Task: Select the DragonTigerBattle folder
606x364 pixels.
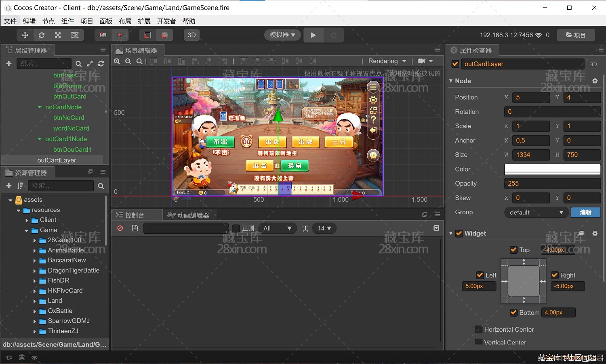Action: 74,270
